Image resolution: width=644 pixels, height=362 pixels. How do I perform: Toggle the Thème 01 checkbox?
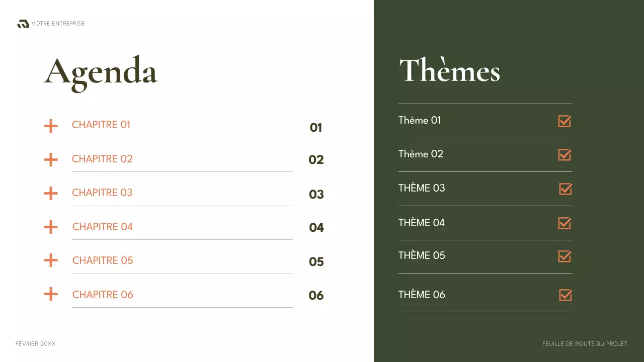(x=565, y=121)
